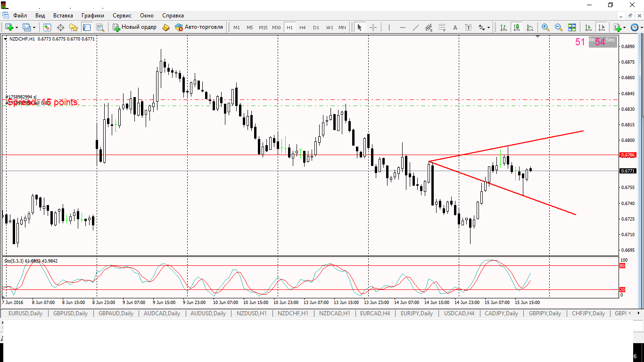Show the Navigator favorites panel
The image size is (644, 362).
point(74,27)
